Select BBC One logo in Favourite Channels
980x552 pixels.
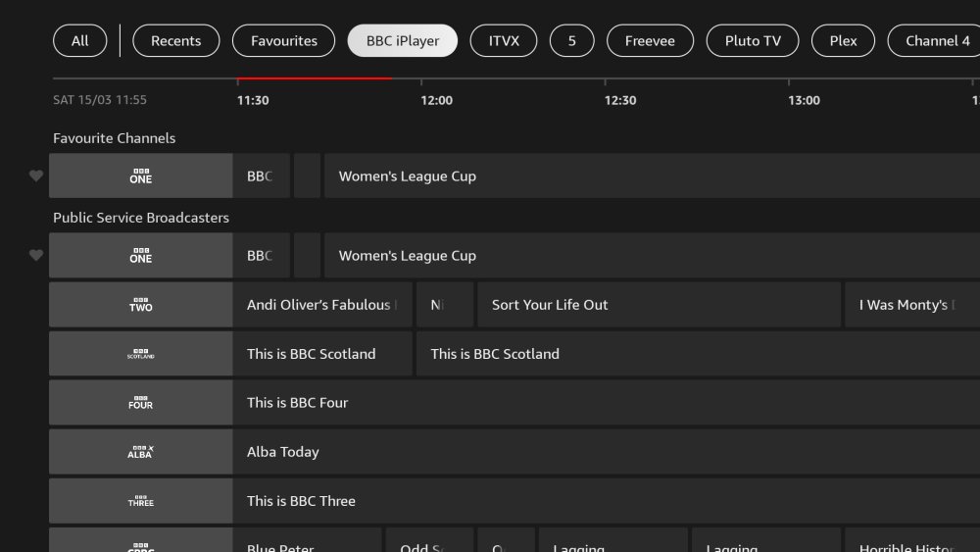point(140,176)
